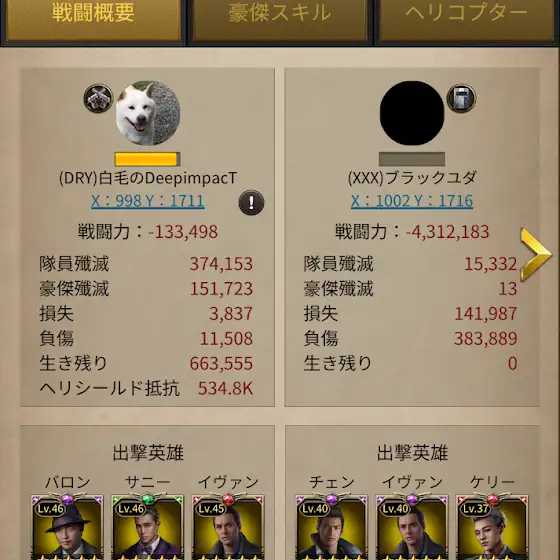Tap the white dog profile avatar
The image size is (560, 560).
148,113
